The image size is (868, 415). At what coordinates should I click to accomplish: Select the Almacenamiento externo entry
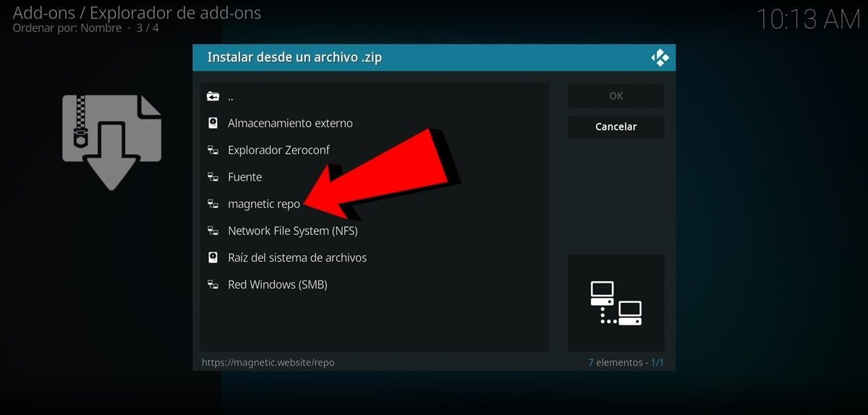pyautogui.click(x=290, y=124)
